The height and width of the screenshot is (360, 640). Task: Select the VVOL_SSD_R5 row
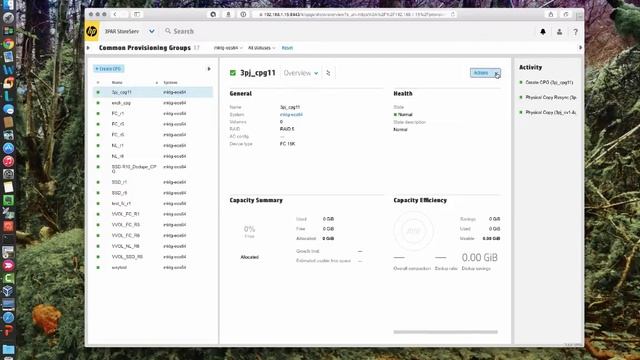tap(153, 257)
